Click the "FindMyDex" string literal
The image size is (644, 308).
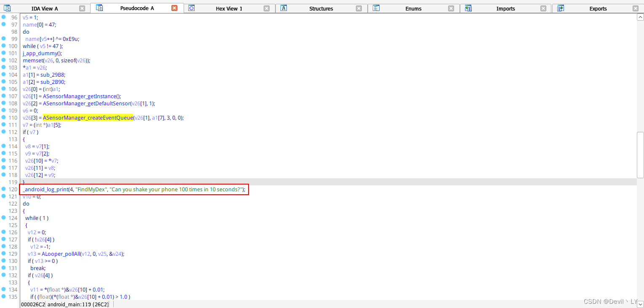click(91, 189)
